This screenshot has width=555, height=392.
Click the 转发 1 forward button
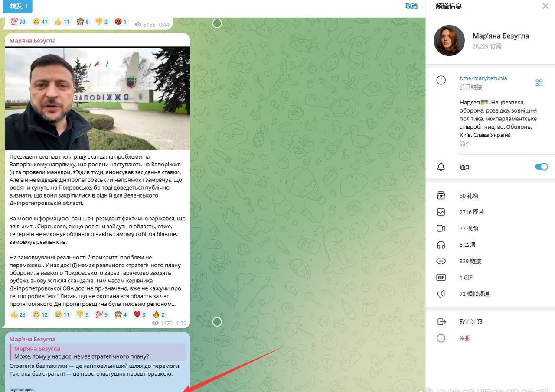pos(17,6)
